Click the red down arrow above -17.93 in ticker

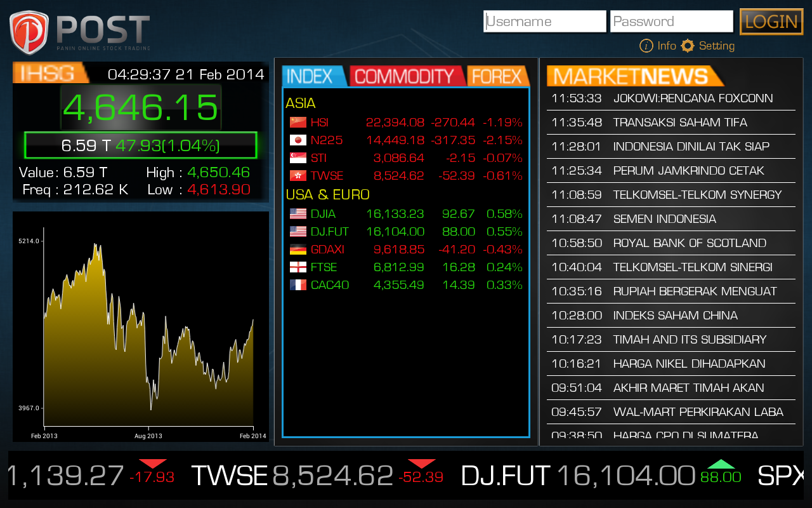(x=152, y=464)
